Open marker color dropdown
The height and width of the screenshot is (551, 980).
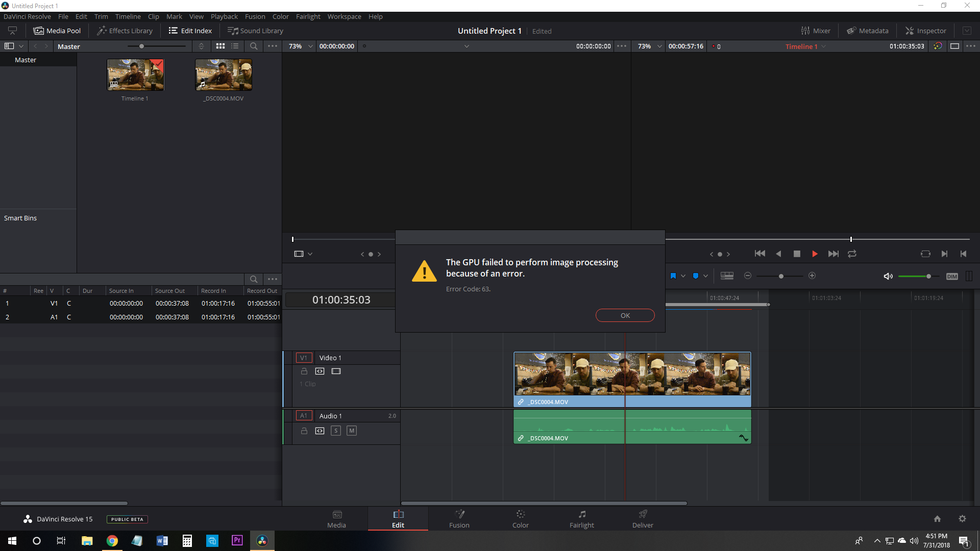[x=705, y=276]
